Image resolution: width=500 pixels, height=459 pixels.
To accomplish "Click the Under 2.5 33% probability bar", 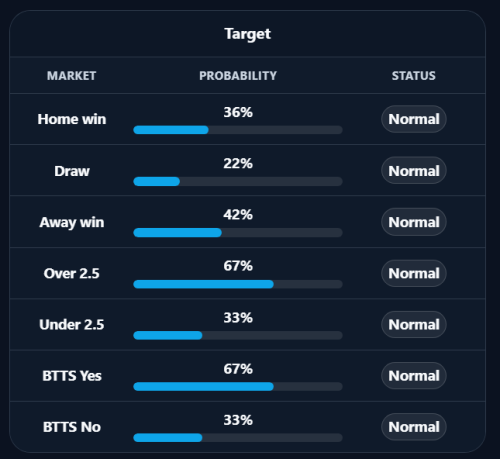I will (238, 335).
